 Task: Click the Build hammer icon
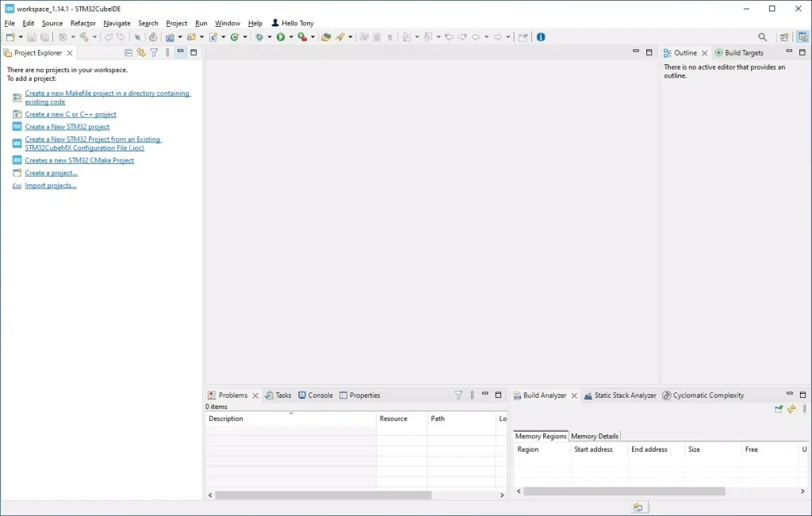(x=82, y=37)
